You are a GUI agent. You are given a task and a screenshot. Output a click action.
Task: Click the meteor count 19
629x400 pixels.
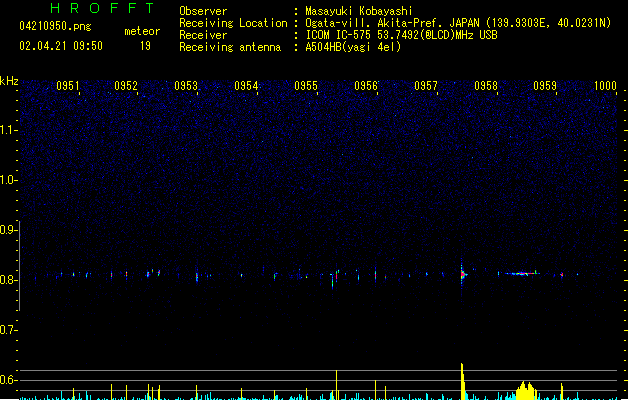145,46
